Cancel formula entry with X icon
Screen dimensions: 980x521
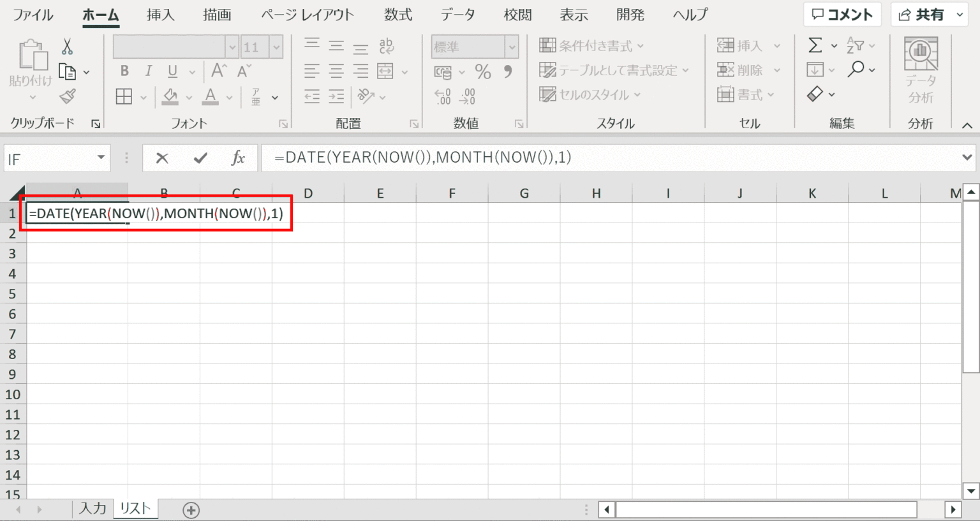[162, 158]
